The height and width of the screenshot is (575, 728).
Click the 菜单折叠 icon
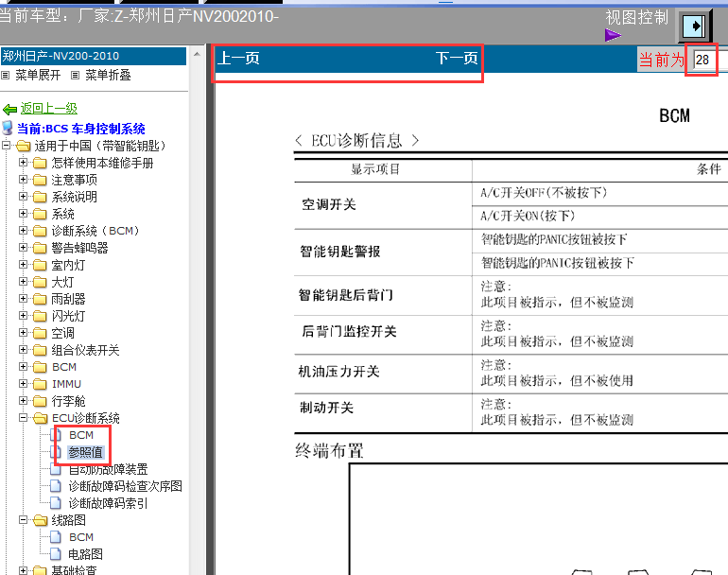tap(75, 75)
